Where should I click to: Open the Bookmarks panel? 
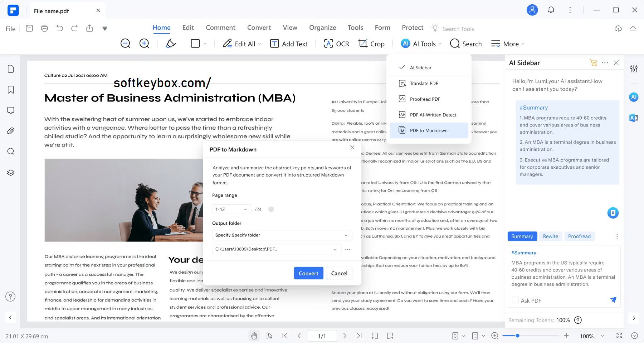coord(11,89)
